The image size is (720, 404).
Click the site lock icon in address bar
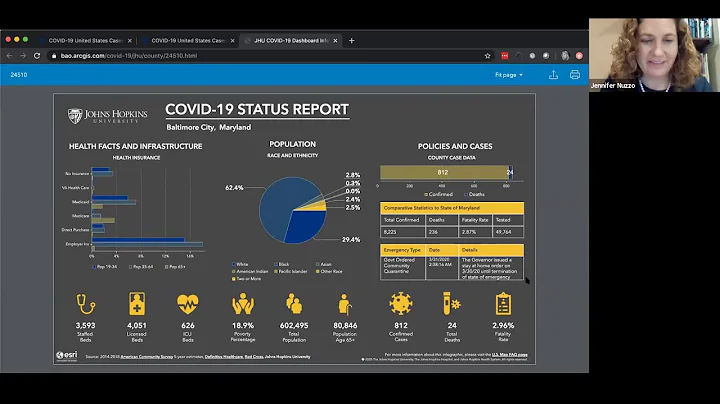pos(54,56)
